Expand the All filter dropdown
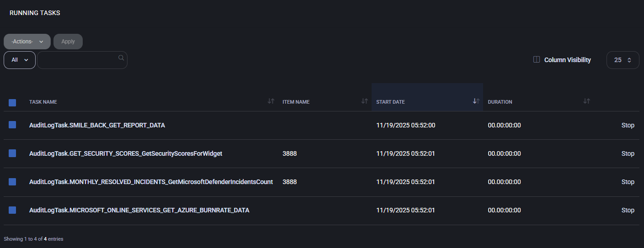Image resolution: width=644 pixels, height=248 pixels. point(20,60)
